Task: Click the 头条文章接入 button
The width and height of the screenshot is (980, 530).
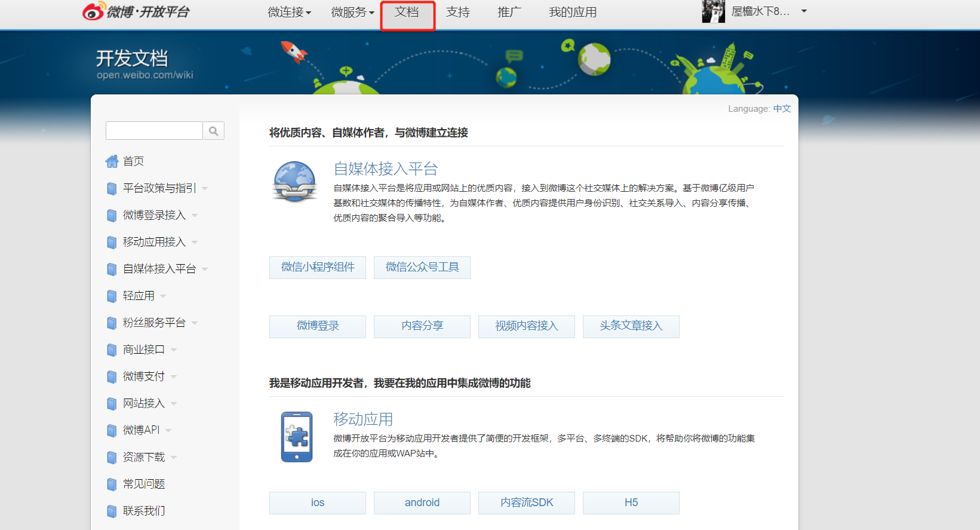Action: (x=631, y=326)
